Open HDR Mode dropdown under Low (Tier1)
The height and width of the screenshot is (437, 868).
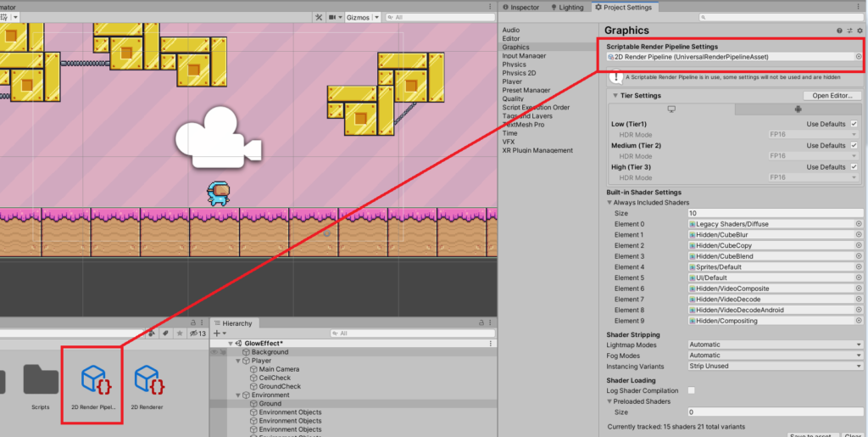coord(813,135)
